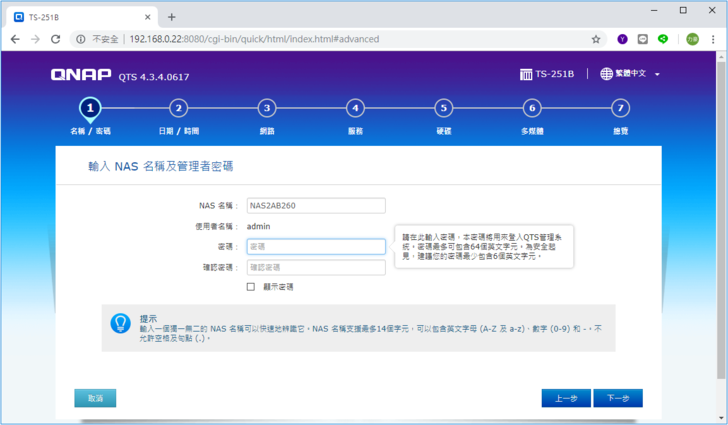Reload the page with the refresh icon
This screenshot has width=728, height=425.
pos(58,39)
